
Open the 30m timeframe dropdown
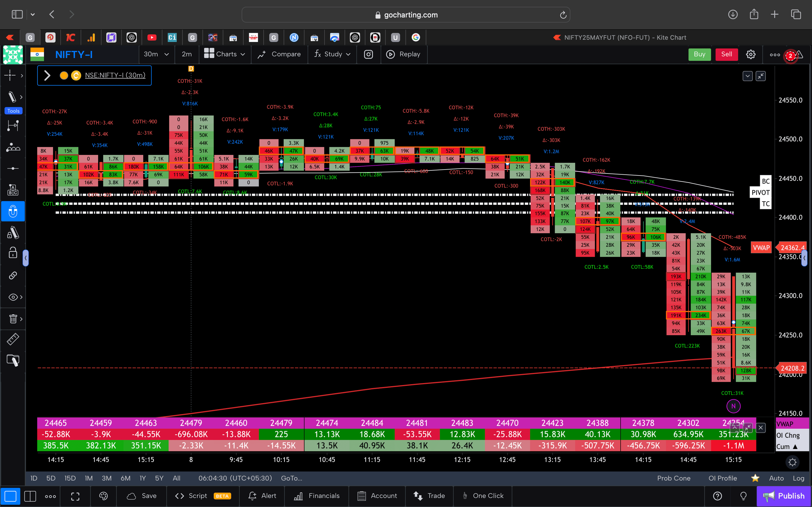pyautogui.click(x=156, y=54)
